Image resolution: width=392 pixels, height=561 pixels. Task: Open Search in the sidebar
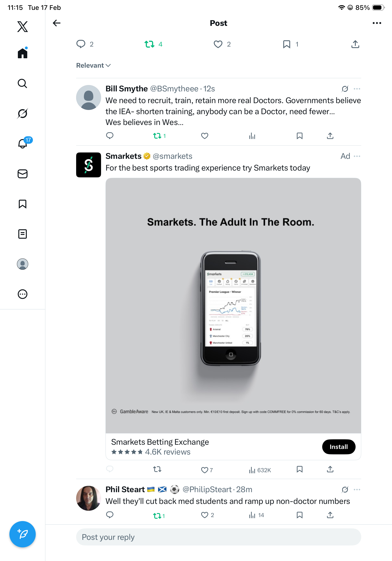pos(23,84)
